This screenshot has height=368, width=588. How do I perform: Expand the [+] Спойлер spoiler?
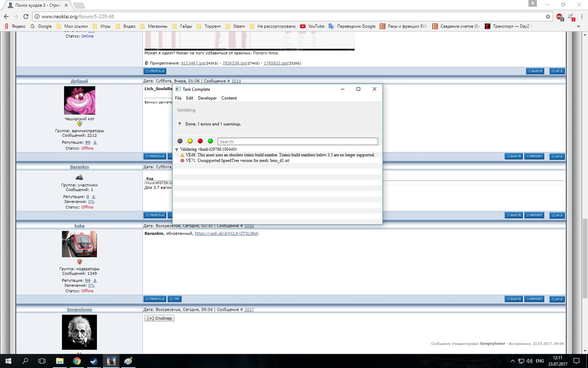coord(159,318)
